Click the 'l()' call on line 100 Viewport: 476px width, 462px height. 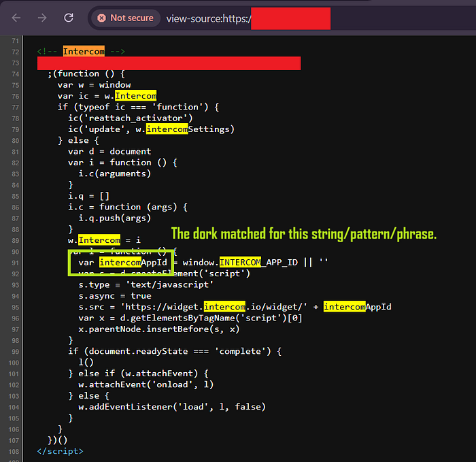[x=86, y=363]
